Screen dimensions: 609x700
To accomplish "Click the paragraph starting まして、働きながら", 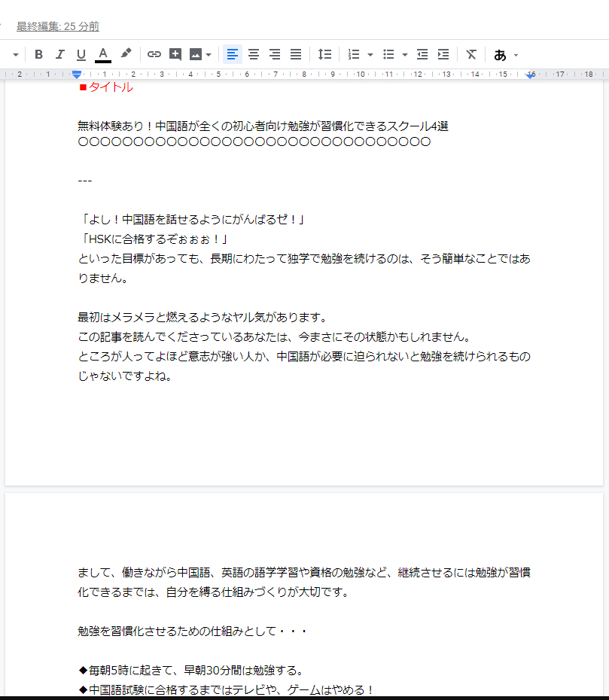I will point(304,582).
